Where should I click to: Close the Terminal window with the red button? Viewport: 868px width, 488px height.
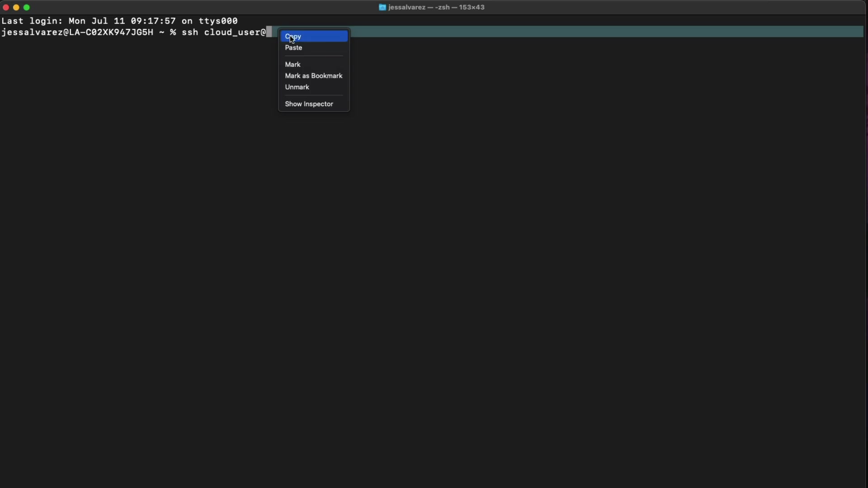click(6, 7)
